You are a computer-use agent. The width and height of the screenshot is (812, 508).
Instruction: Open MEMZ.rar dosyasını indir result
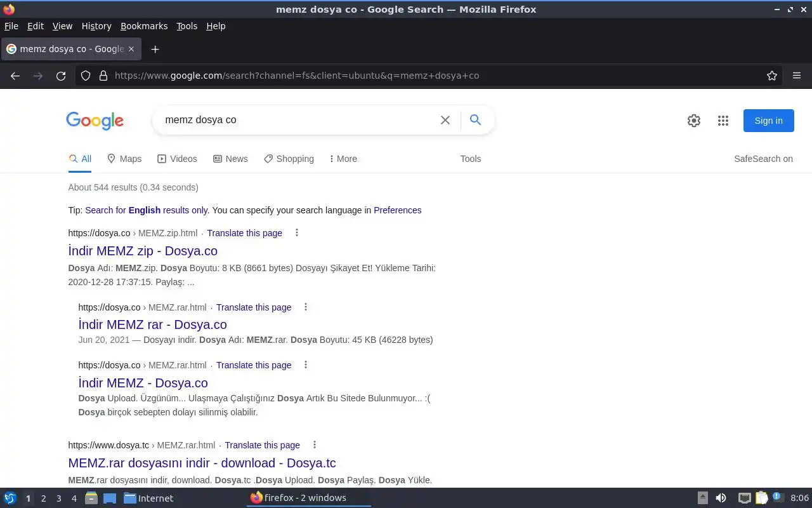(x=202, y=463)
